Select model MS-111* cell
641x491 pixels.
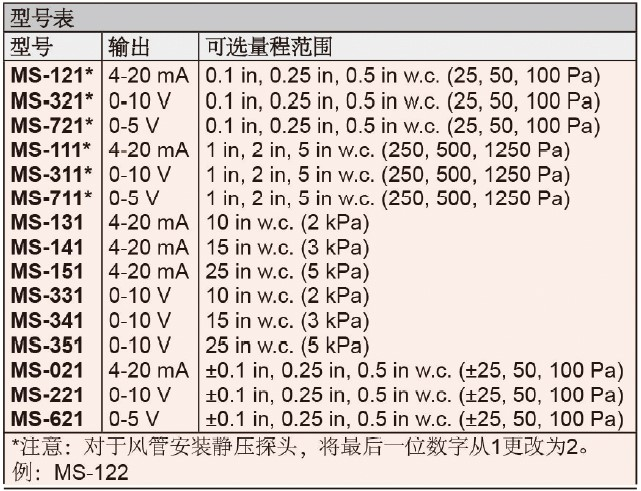click(51, 150)
